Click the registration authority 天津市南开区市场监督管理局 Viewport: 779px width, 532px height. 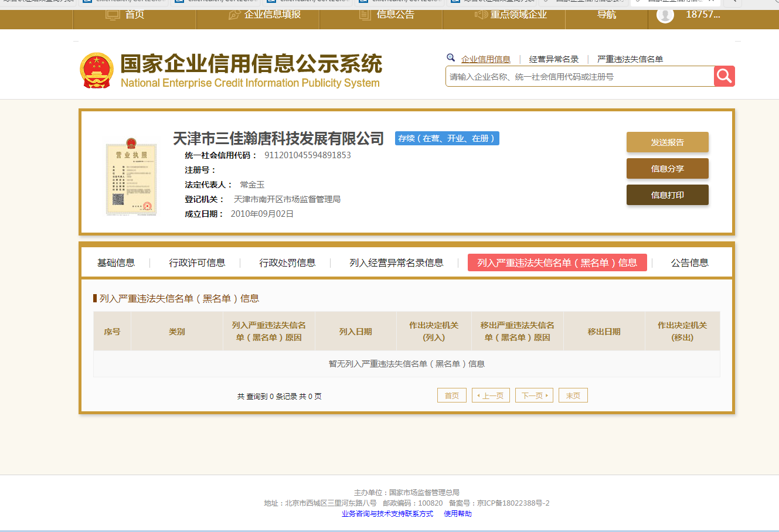287,199
